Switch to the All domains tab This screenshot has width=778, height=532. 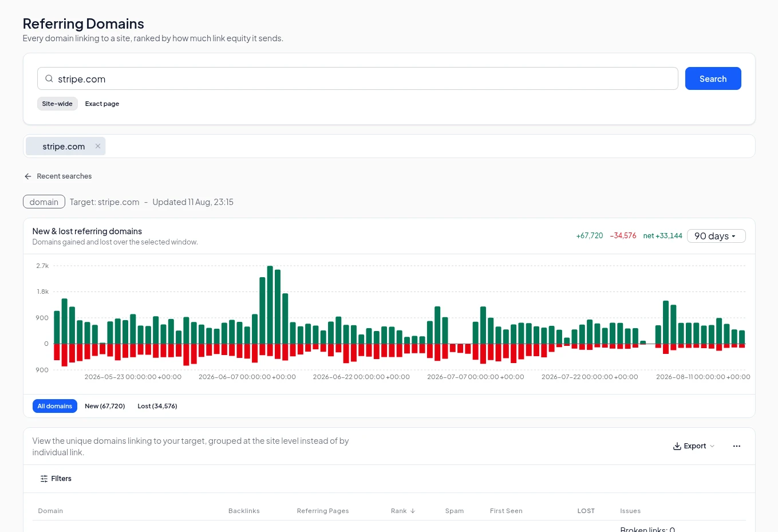coord(55,406)
